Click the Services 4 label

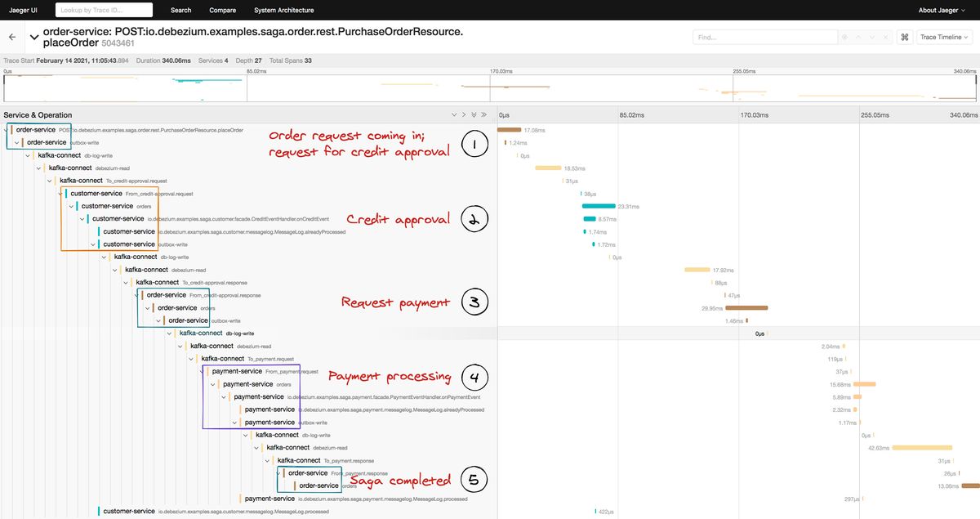(x=213, y=60)
